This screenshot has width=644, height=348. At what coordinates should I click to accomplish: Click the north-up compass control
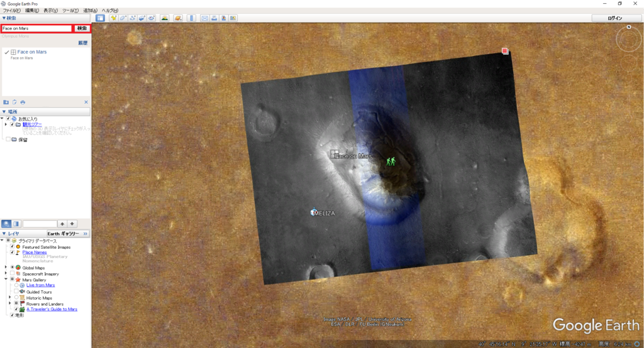628,27
